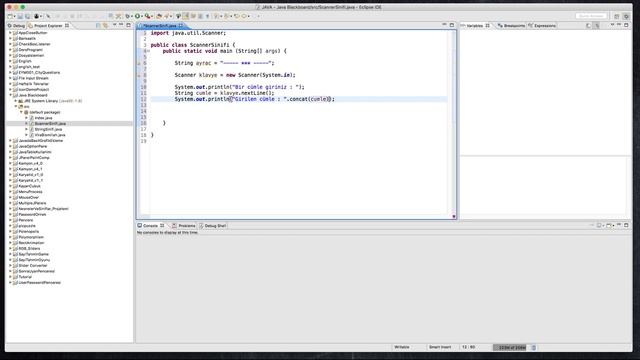
Task: Select the MouseOver project
Action: pyautogui.click(x=28, y=197)
